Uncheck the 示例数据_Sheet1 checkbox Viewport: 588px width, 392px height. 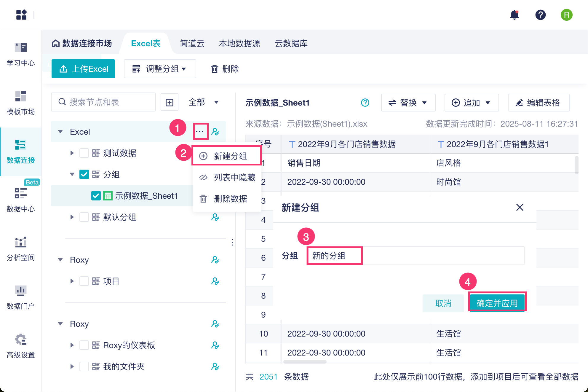click(96, 196)
